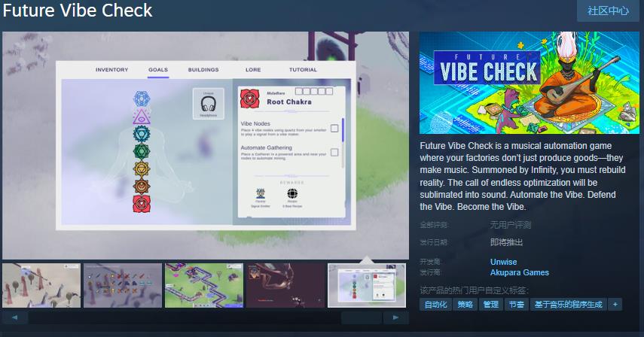Click the Headphone unlock icon
The width and height of the screenshot is (644, 337).
click(209, 104)
